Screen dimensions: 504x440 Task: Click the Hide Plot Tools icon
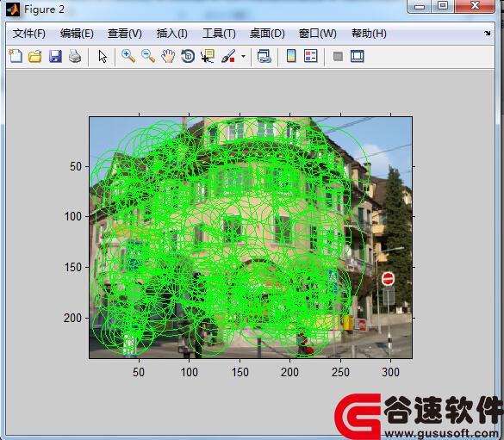click(338, 57)
